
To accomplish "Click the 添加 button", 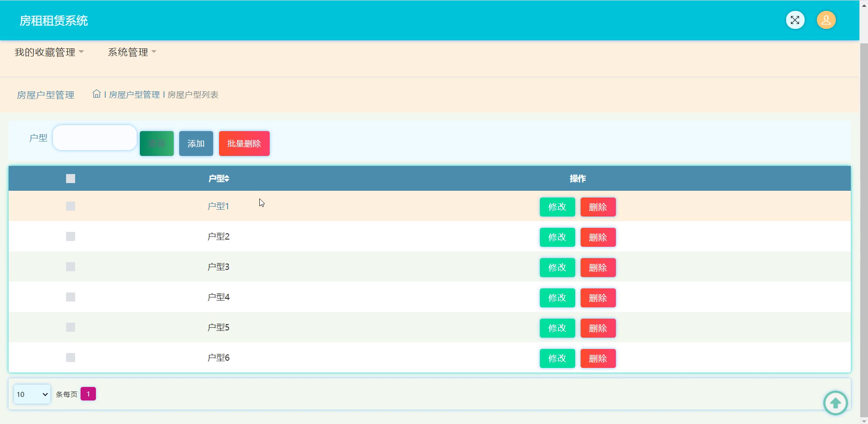I will point(196,143).
